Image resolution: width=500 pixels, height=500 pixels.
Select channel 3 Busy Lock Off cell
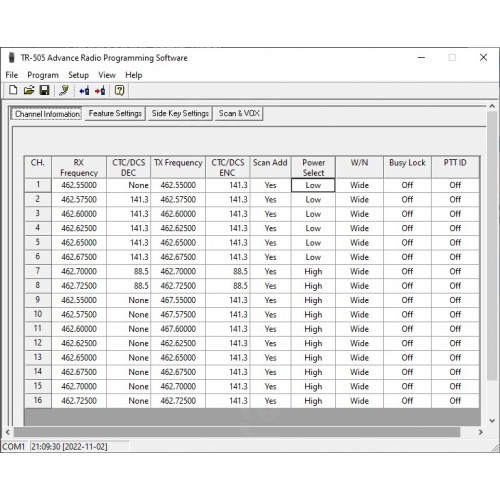[x=407, y=214]
